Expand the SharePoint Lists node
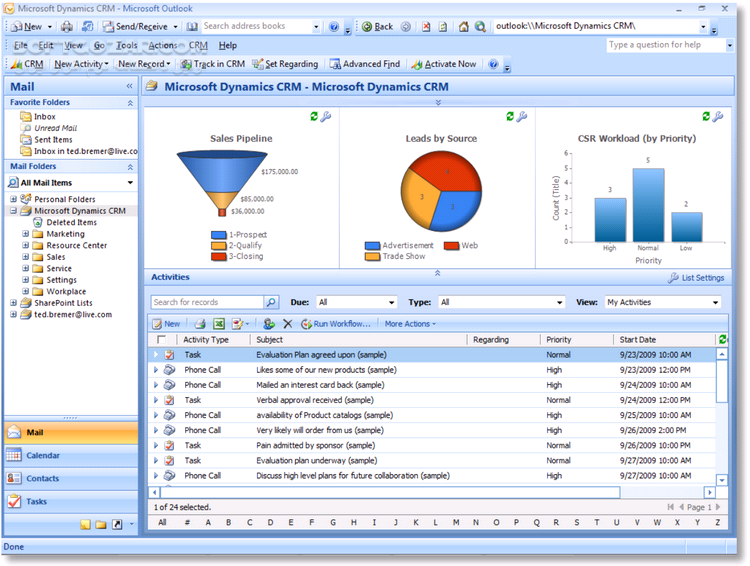This screenshot has height=566, width=750. [13, 302]
